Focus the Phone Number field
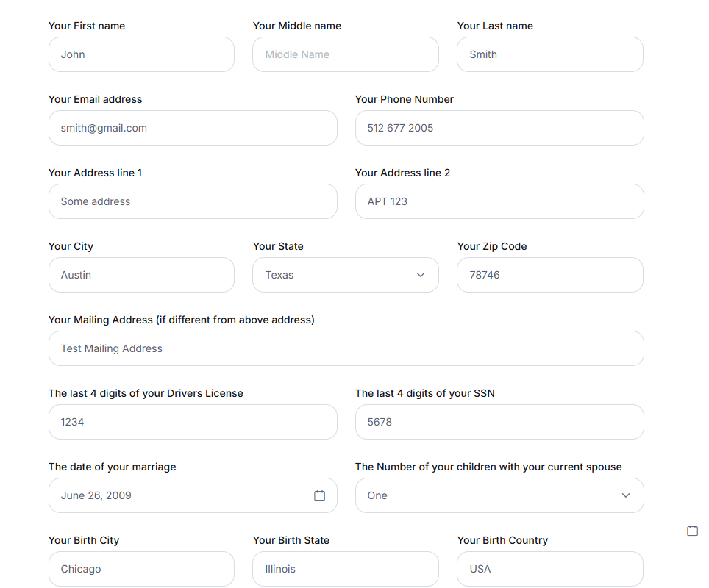This screenshot has width=709, height=588. coord(499,128)
